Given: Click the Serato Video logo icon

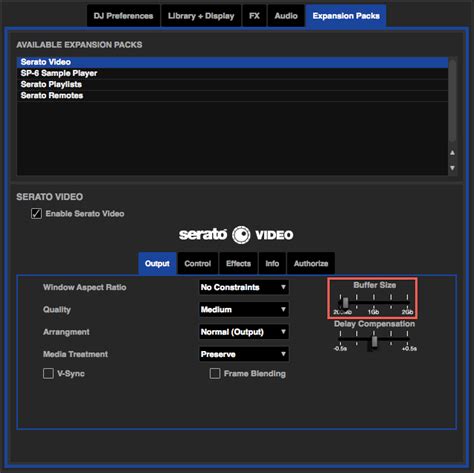Looking at the screenshot, I should click(241, 235).
